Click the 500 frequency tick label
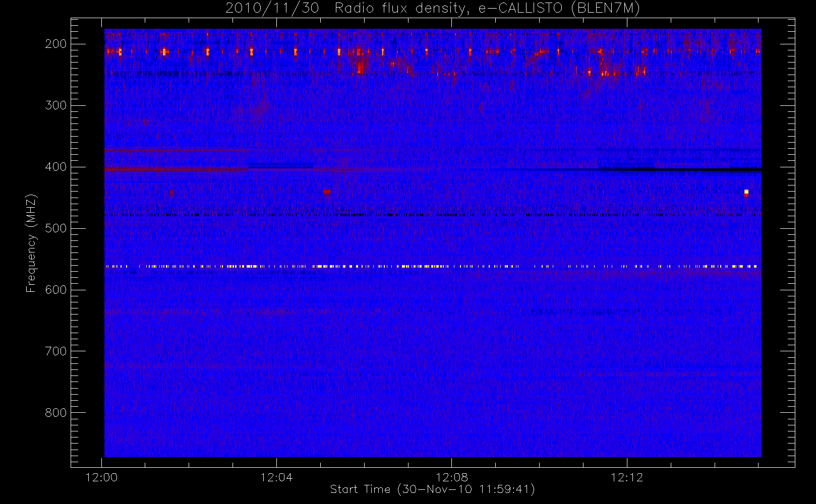 [56, 228]
